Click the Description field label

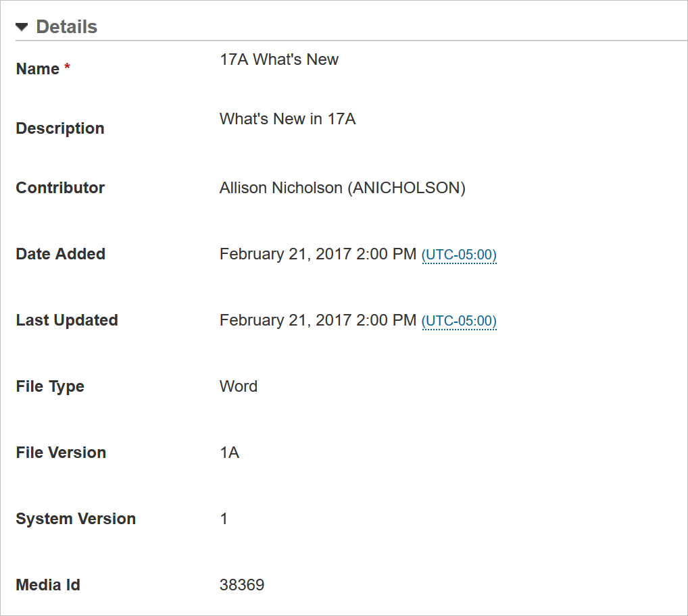tap(60, 128)
